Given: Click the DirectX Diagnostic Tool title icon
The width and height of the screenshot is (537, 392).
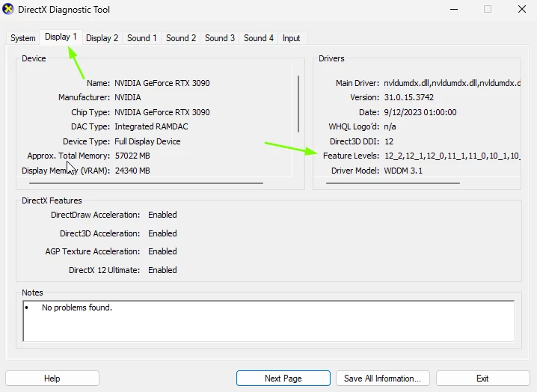Looking at the screenshot, I should point(8,9).
